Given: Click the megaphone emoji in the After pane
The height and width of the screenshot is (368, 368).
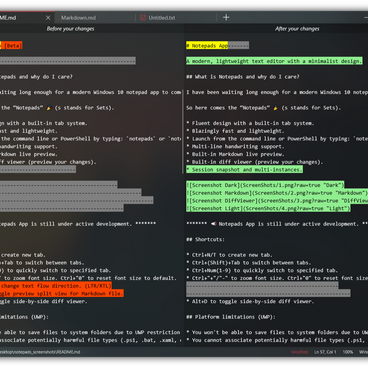Looking at the screenshot, I should click(213, 224).
